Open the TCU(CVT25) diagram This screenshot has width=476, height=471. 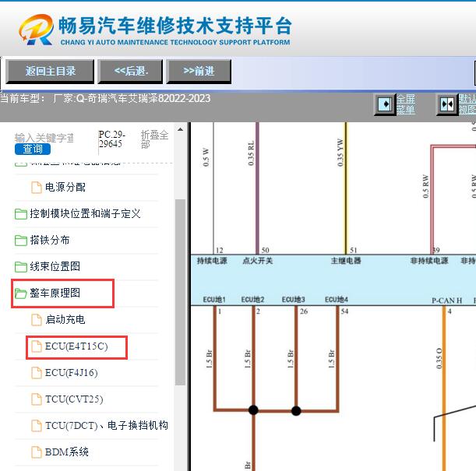point(74,399)
